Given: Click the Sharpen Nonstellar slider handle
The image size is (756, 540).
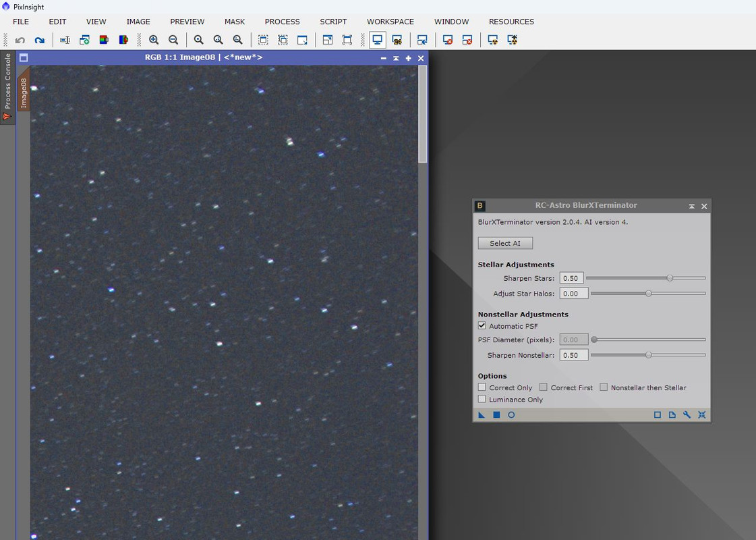Looking at the screenshot, I should click(649, 354).
